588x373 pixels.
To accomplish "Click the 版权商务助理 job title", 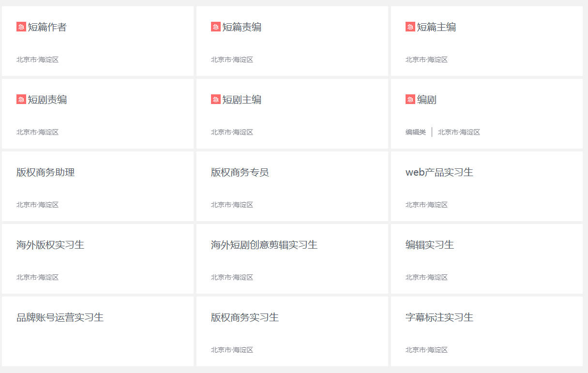I will [45, 172].
